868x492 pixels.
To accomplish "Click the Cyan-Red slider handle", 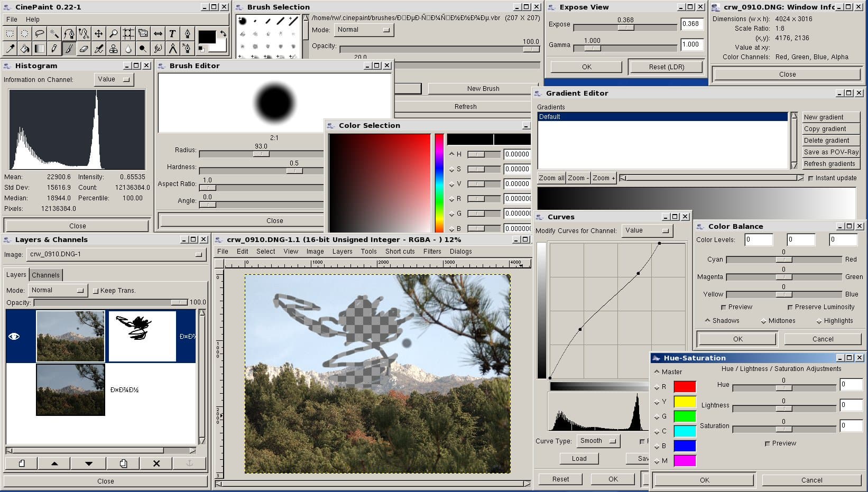I will pyautogui.click(x=783, y=259).
